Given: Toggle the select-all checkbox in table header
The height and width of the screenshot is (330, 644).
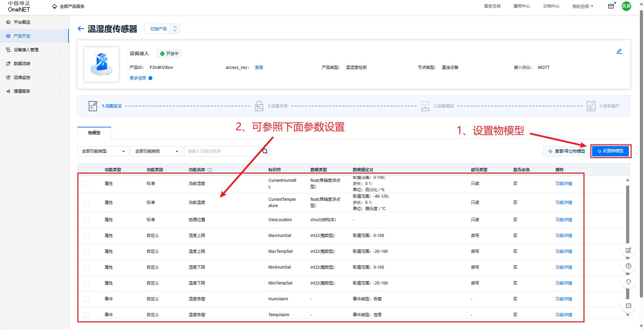Looking at the screenshot, I should (86, 170).
